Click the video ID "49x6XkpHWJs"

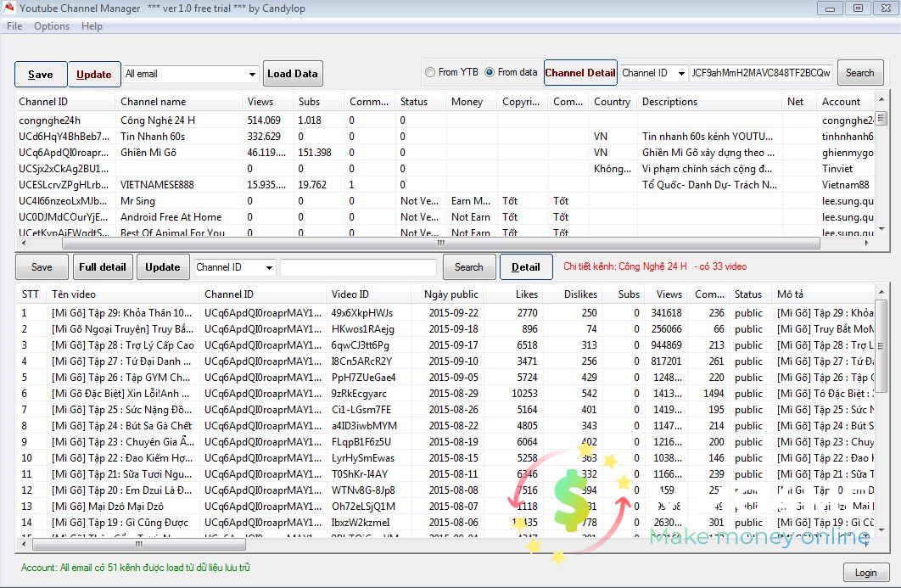362,313
